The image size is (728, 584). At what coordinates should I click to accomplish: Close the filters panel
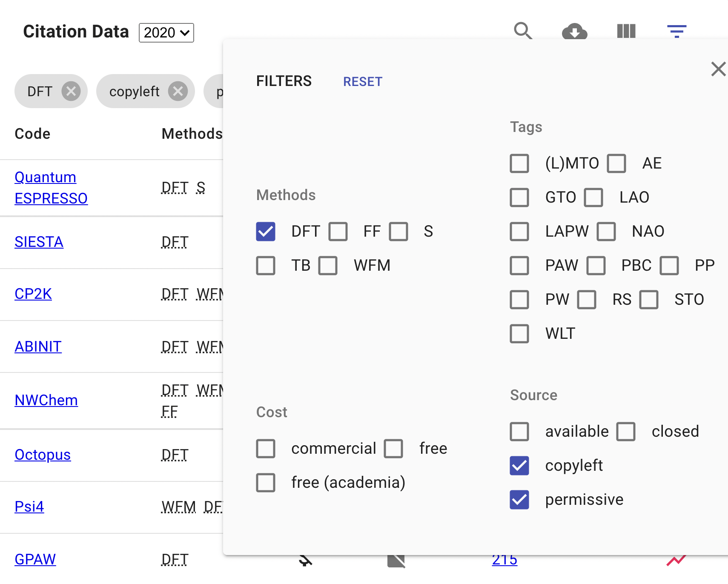pos(719,69)
